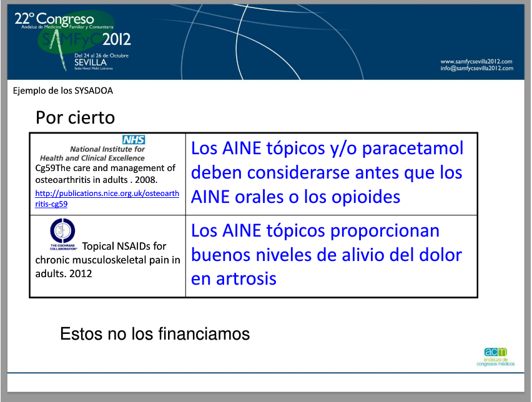
Task: Select the "Por cierto" heading
Action: 75,117
